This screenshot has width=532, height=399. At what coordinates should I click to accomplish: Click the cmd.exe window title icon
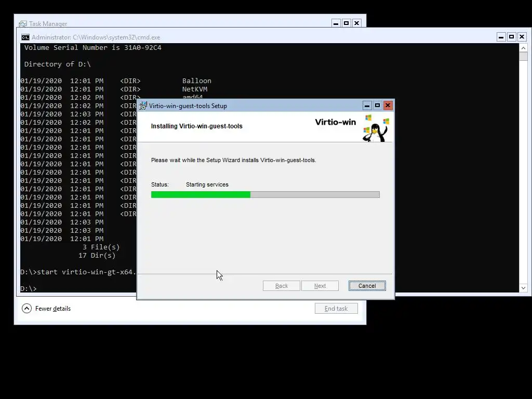pyautogui.click(x=25, y=37)
